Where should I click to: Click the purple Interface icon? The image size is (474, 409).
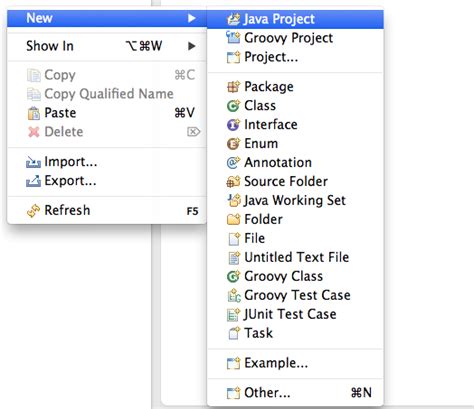(233, 125)
